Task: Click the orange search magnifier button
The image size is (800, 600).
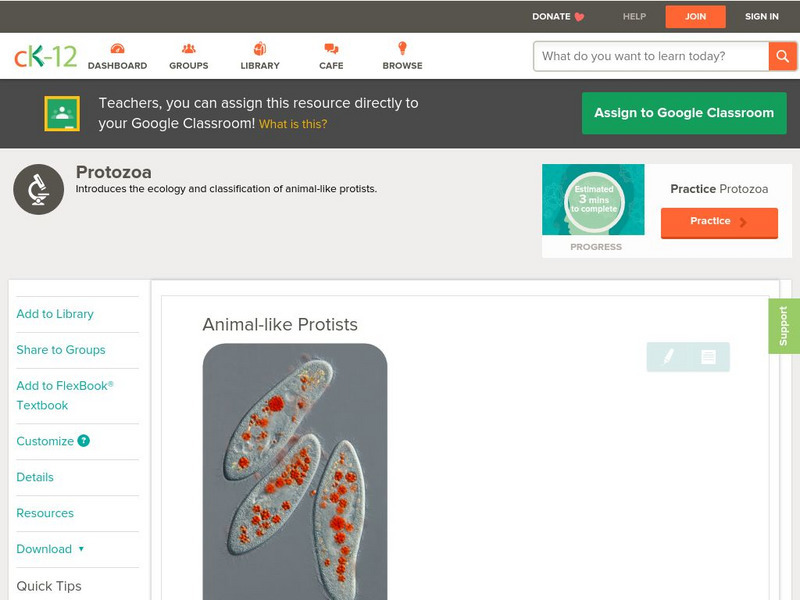Action: (x=782, y=56)
